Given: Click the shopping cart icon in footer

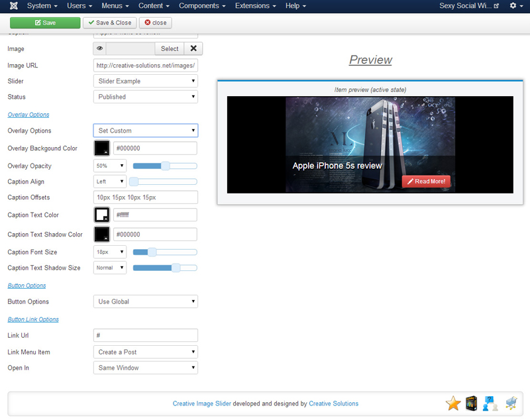Looking at the screenshot, I should pyautogui.click(x=511, y=403).
